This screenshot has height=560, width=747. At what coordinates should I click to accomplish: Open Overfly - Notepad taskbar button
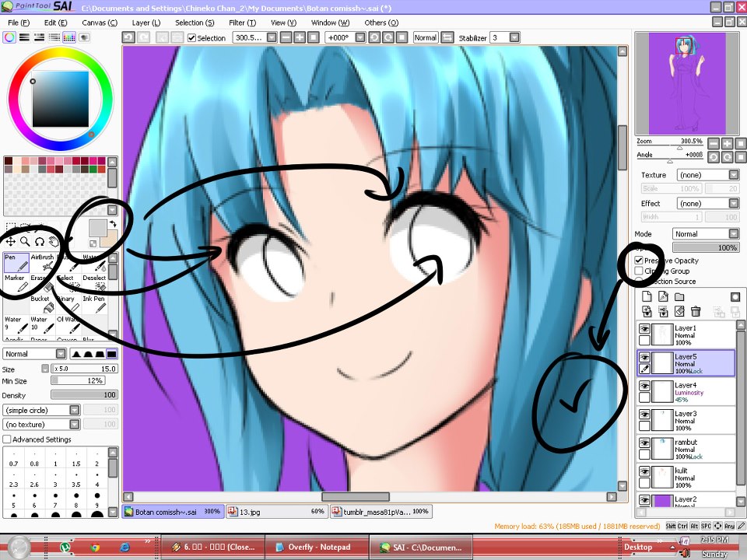[317, 547]
